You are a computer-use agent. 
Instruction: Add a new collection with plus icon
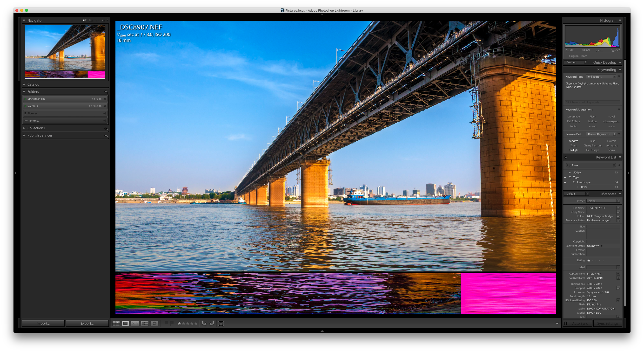[106, 128]
